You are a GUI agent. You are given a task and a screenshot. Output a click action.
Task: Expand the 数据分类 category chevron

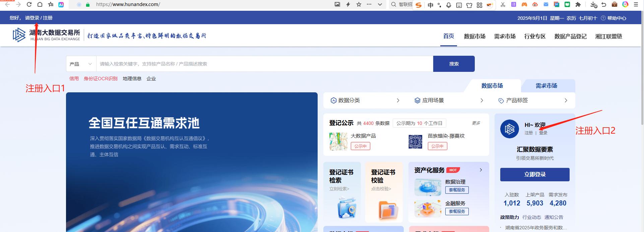point(398,100)
